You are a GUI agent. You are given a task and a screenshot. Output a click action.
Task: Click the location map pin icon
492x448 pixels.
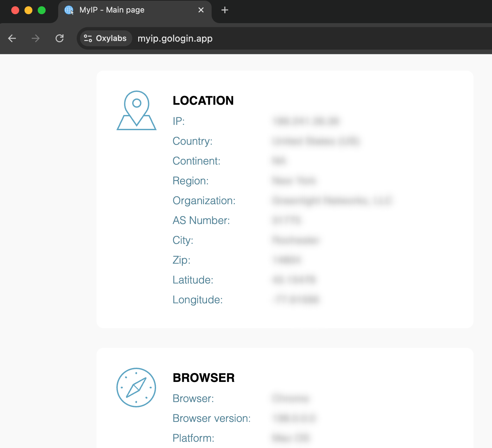(x=137, y=110)
